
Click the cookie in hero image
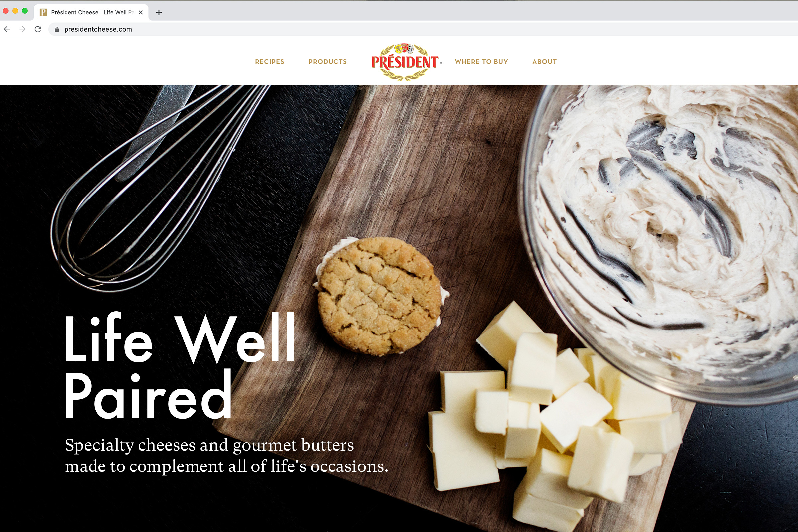[x=381, y=296]
